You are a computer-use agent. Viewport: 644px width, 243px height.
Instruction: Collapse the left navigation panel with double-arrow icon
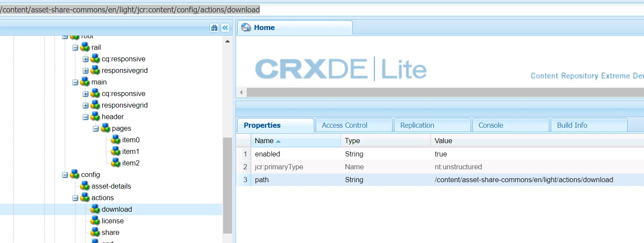[225, 27]
